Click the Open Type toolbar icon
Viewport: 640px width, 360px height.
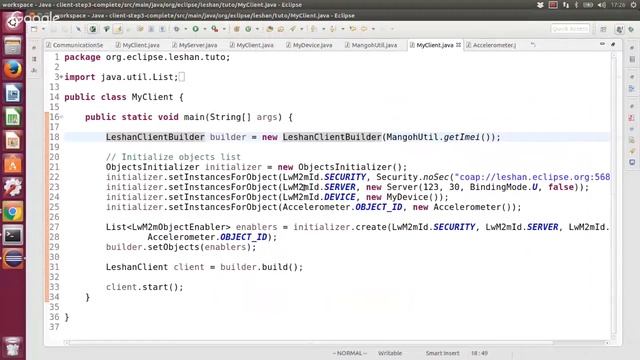(x=269, y=29)
